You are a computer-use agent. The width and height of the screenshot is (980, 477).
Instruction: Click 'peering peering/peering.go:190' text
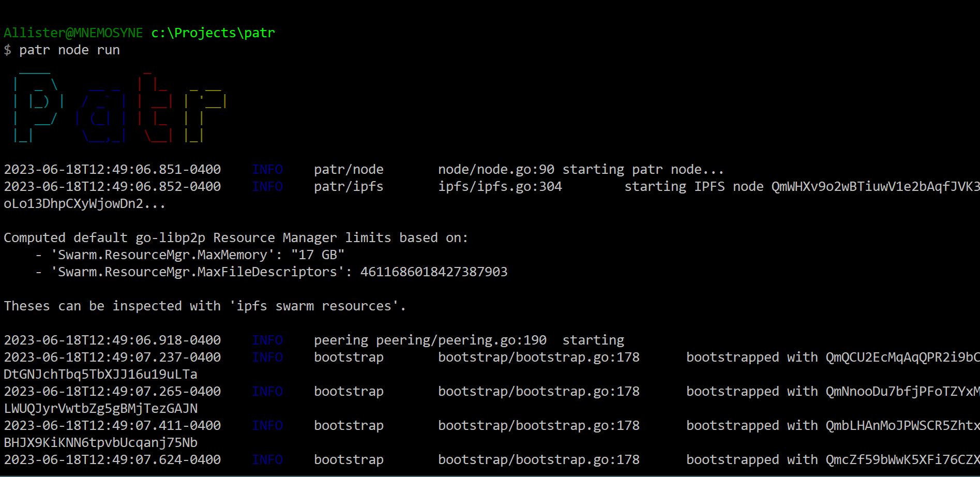430,340
